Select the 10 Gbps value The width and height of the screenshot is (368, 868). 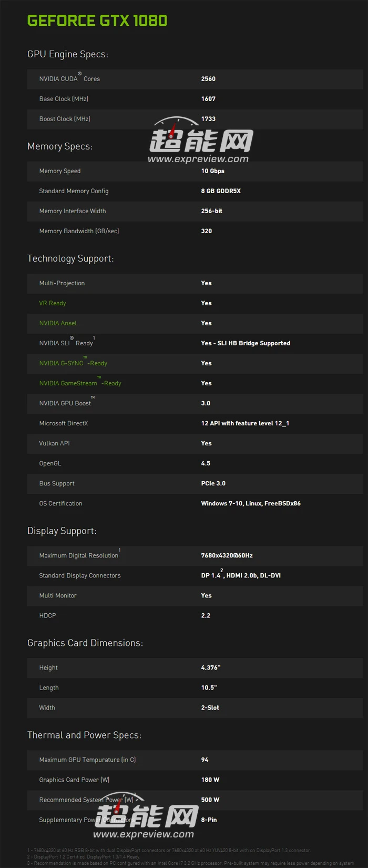click(x=212, y=171)
